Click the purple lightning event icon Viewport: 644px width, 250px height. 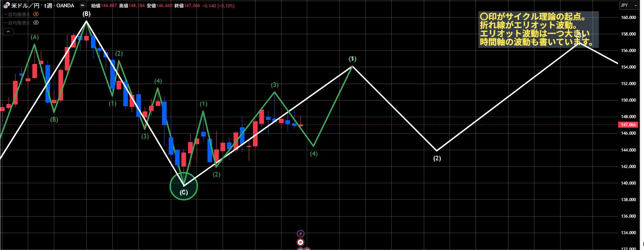coord(301,233)
